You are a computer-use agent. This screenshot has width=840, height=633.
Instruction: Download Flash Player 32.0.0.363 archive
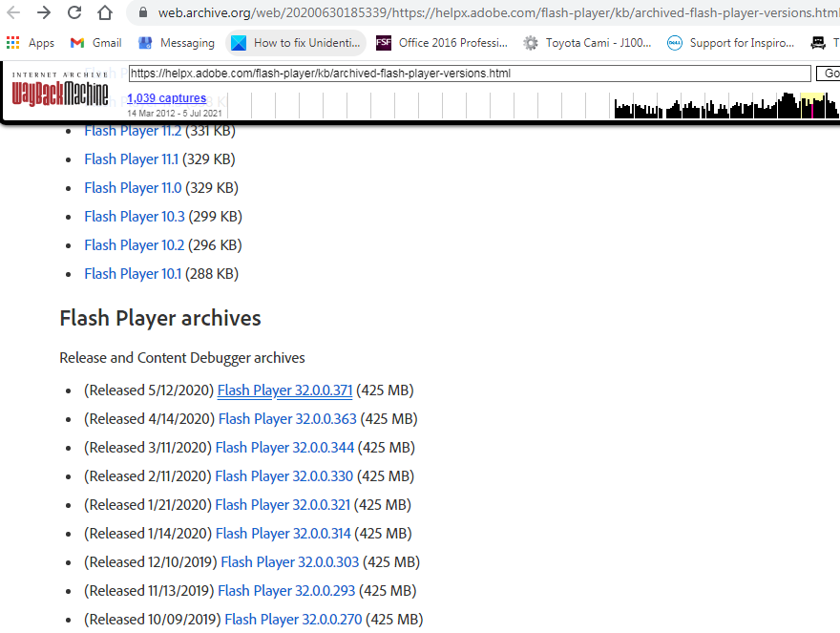[287, 419]
